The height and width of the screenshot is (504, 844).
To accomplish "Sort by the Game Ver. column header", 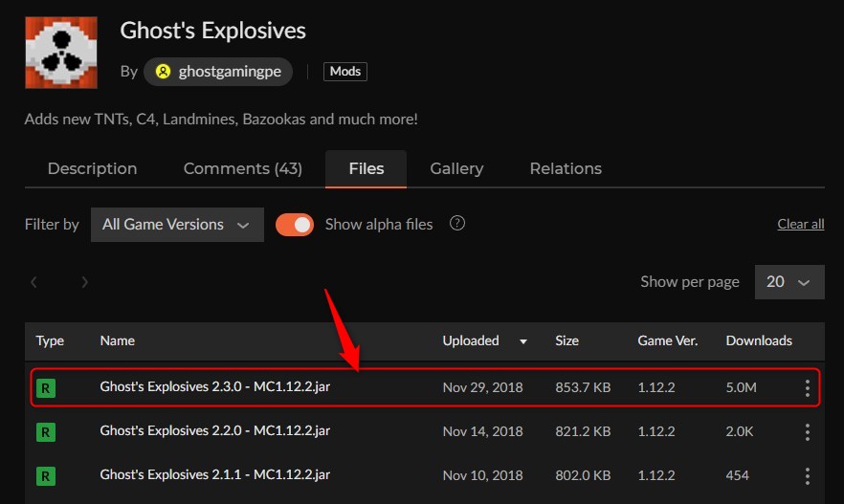I will click(668, 340).
